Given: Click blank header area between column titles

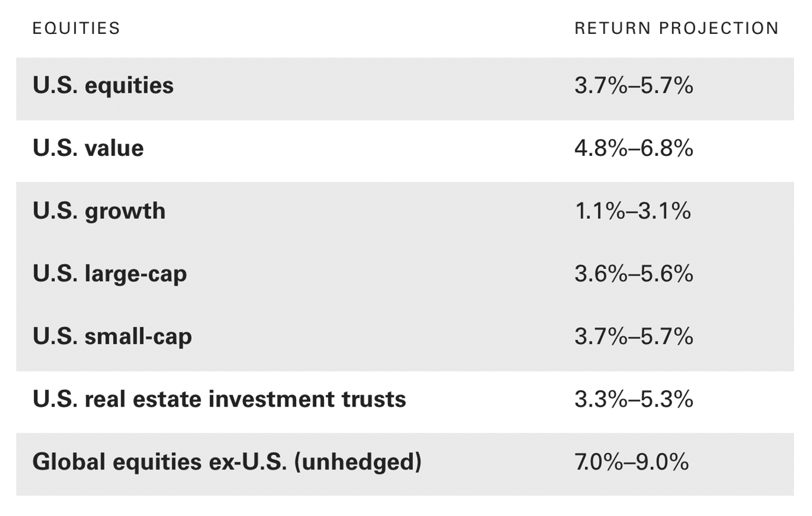Looking at the screenshot, I should 344,28.
